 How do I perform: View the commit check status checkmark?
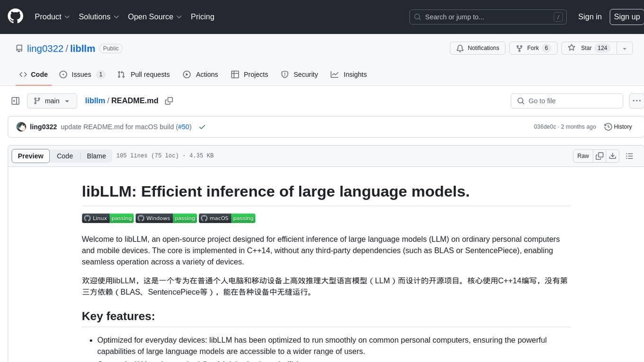[202, 127]
